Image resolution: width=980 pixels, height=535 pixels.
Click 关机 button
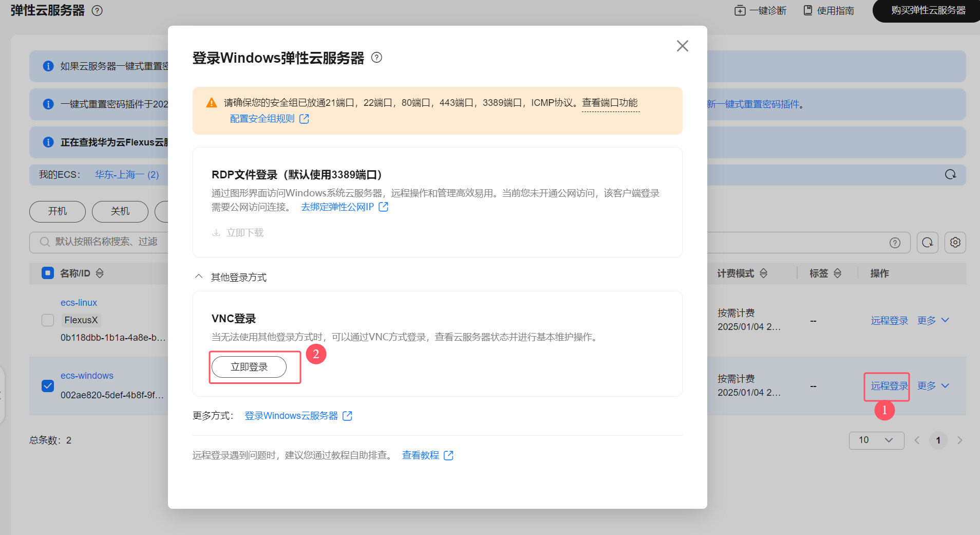[120, 211]
